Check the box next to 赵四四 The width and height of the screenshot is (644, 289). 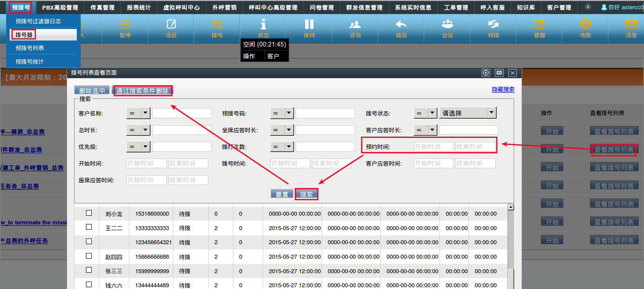(89, 256)
